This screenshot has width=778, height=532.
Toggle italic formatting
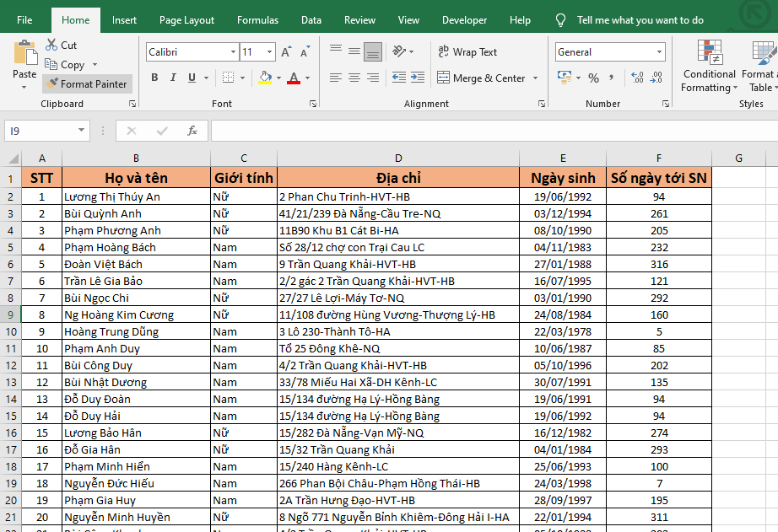[174, 78]
